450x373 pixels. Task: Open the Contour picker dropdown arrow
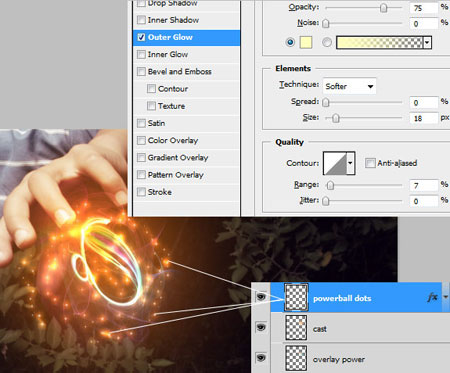click(350, 163)
